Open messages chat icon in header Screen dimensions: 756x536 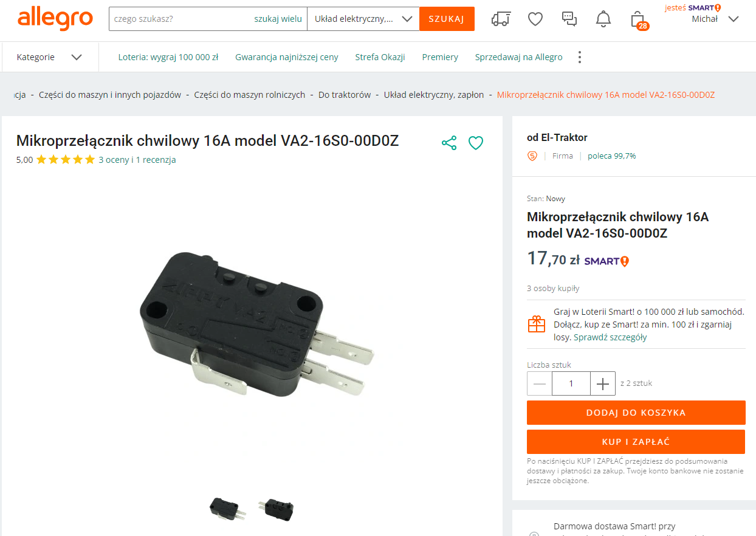(x=569, y=19)
